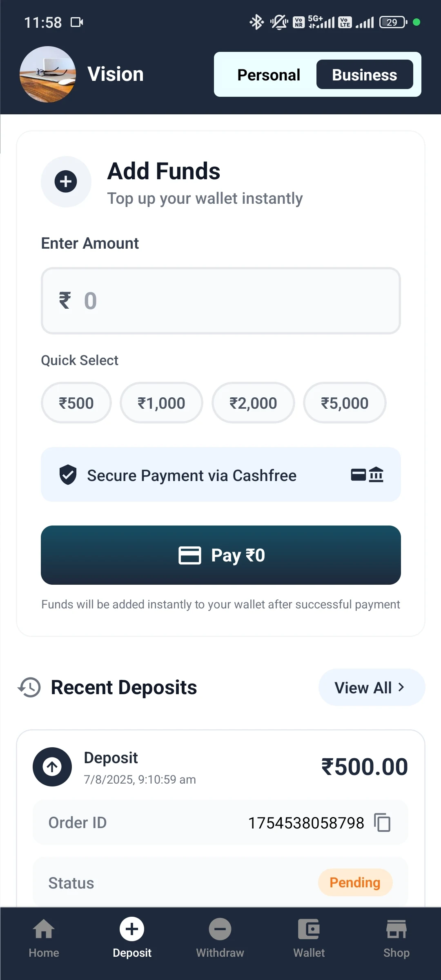The width and height of the screenshot is (441, 980).
Task: Select ₹1,000 quick amount
Action: tap(161, 403)
